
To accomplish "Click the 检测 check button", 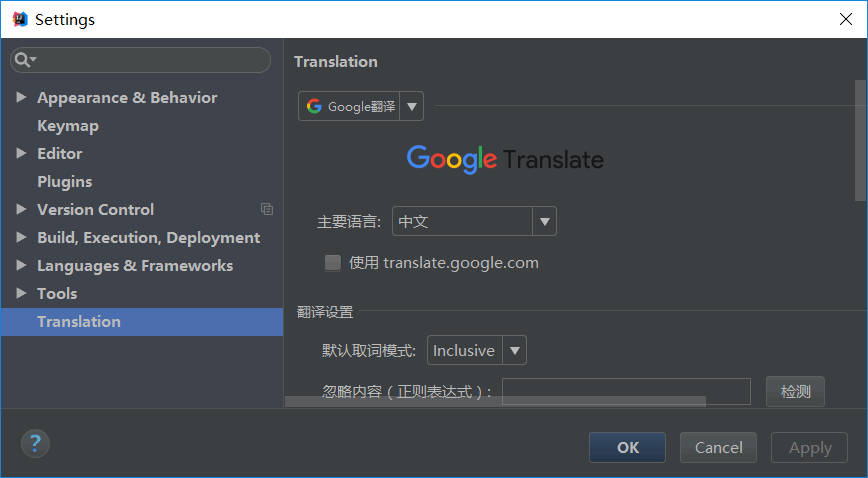I will coord(795,392).
